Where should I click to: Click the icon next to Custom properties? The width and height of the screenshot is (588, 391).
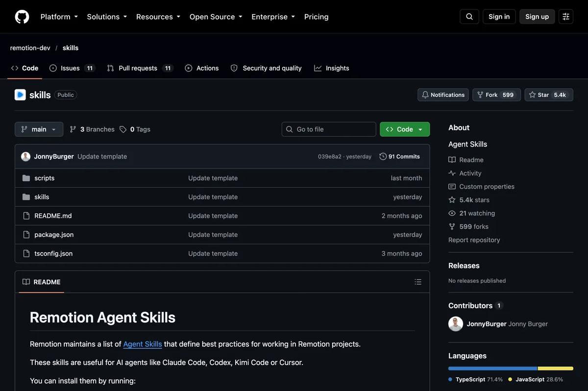[452, 186]
